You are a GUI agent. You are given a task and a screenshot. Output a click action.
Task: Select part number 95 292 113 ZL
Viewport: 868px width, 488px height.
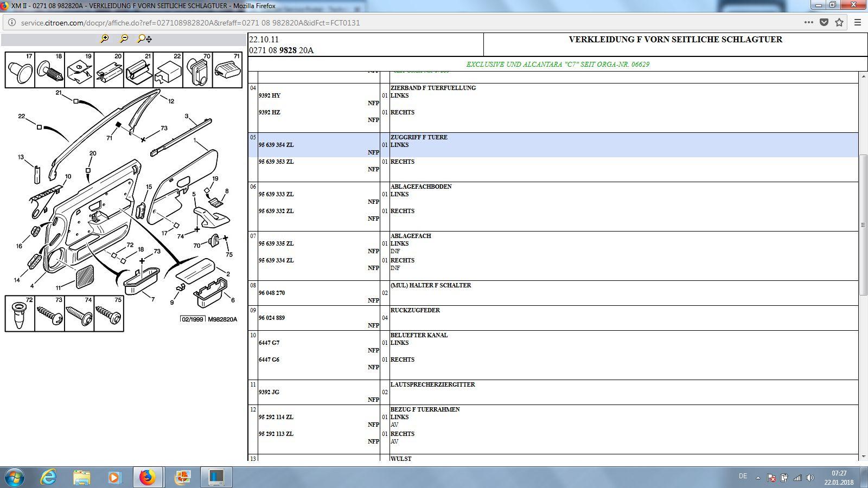276,434
